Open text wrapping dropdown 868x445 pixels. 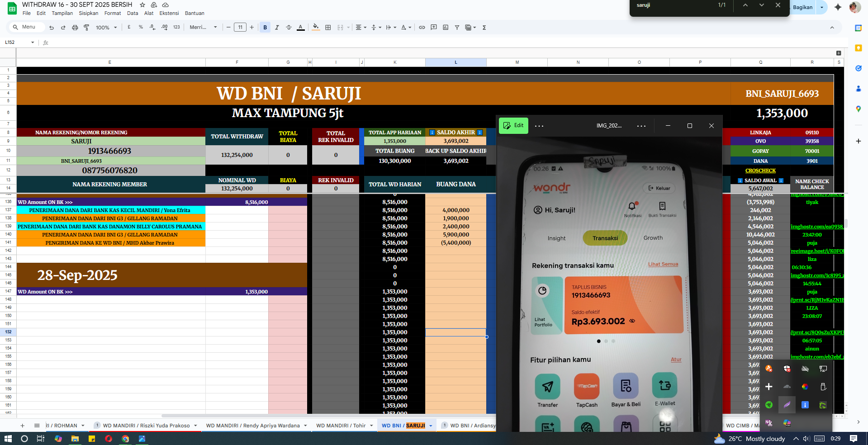391,28
